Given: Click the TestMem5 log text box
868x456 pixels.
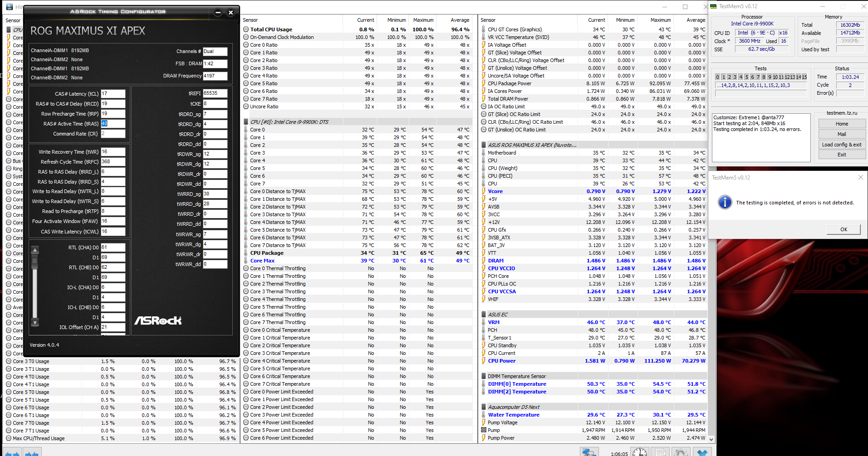Looking at the screenshot, I should (761, 137).
